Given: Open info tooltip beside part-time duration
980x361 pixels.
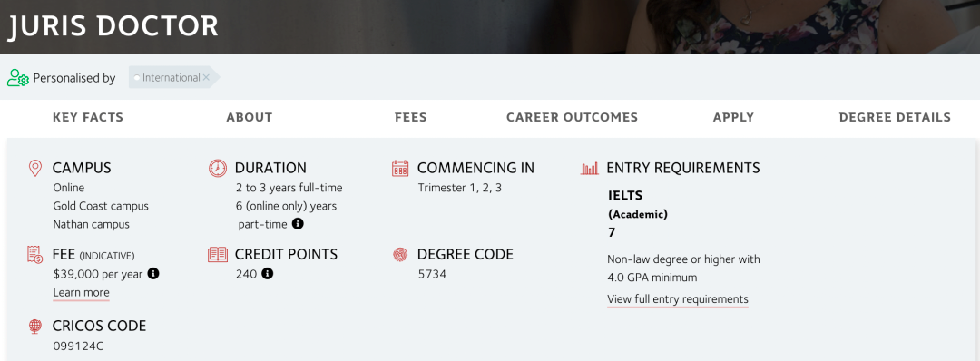Looking at the screenshot, I should (x=299, y=224).
